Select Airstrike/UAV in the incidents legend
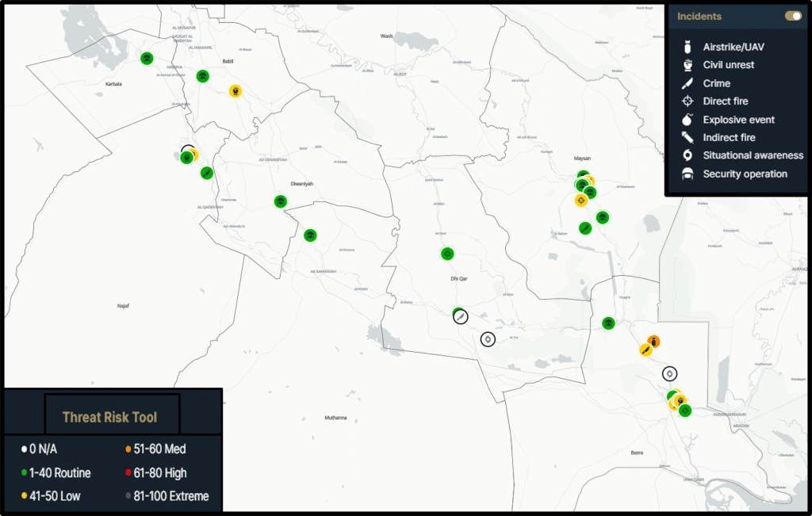Screen dimensions: 812x516 [733, 48]
